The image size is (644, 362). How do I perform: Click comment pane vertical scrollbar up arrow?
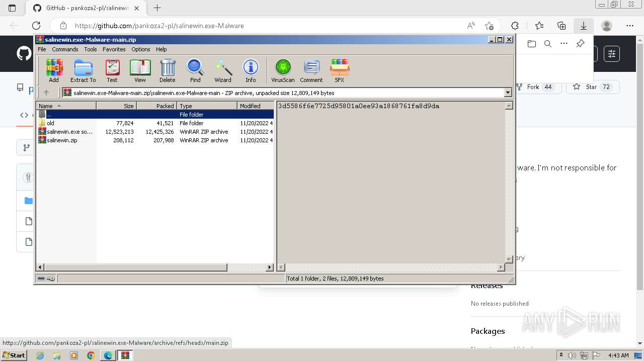(509, 106)
